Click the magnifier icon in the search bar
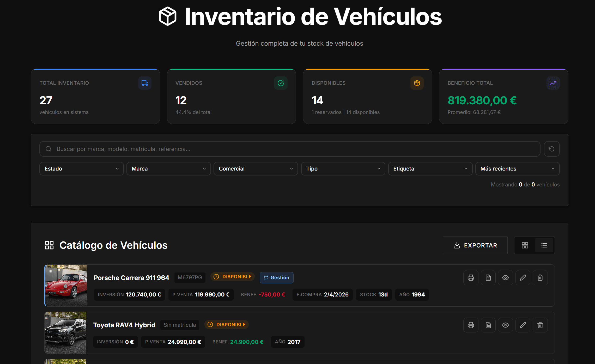 (48, 149)
